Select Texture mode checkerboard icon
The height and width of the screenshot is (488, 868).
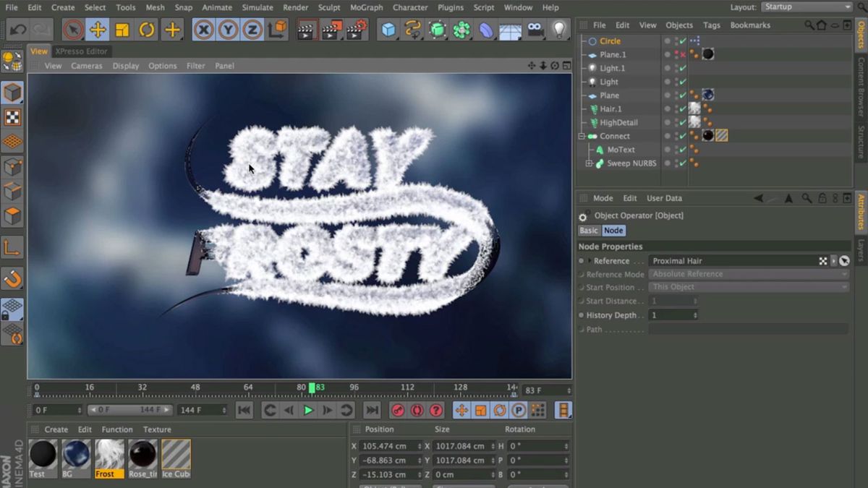12,117
